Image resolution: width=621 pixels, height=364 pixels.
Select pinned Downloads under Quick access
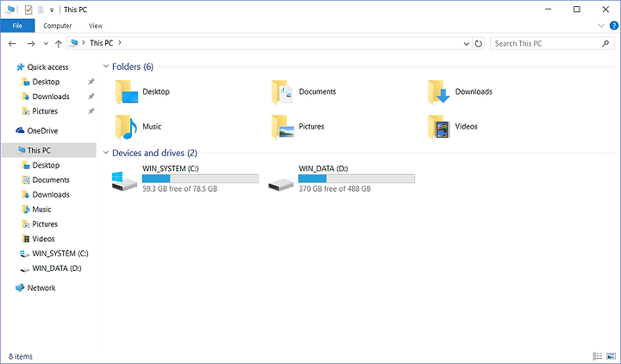51,97
